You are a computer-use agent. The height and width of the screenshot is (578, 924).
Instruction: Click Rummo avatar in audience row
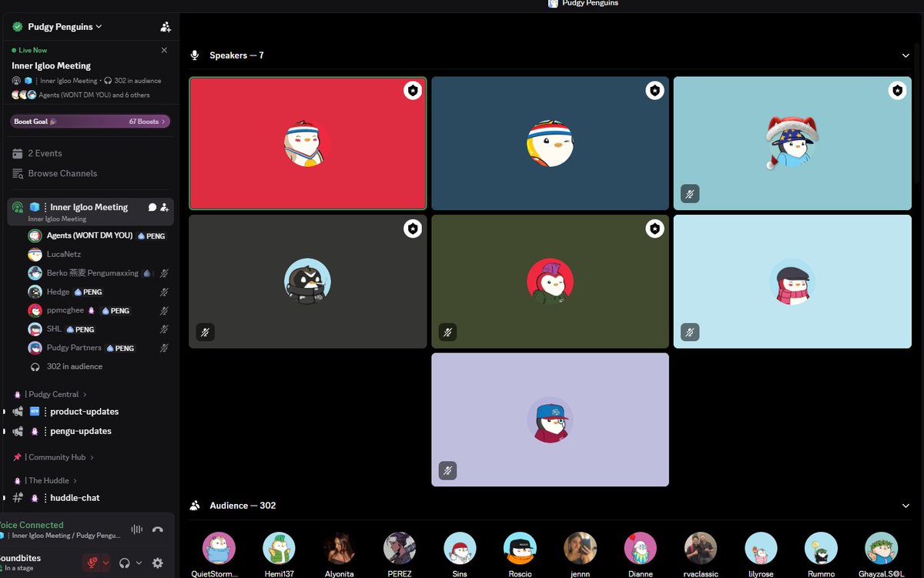click(821, 548)
